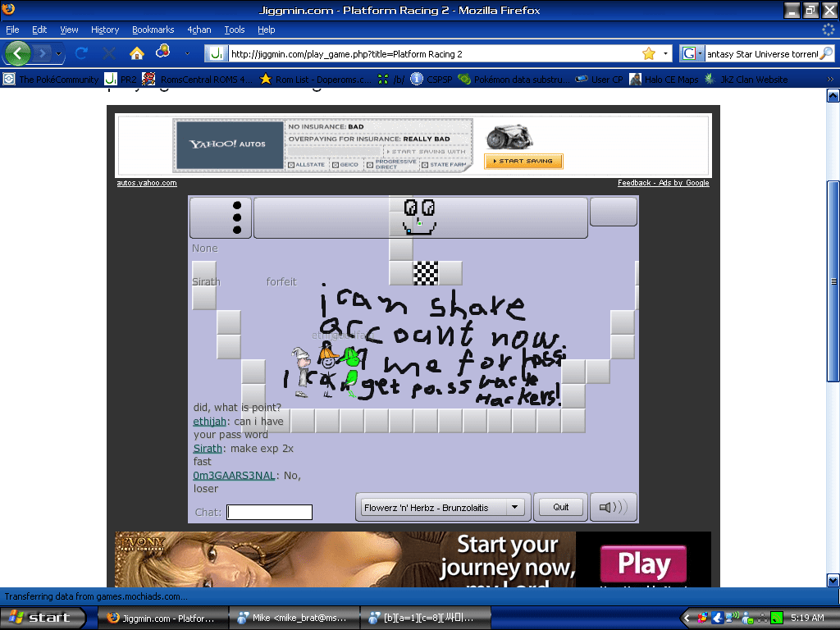The image size is (840, 630).
Task: Bookmark this page with the star icon
Action: (x=649, y=53)
